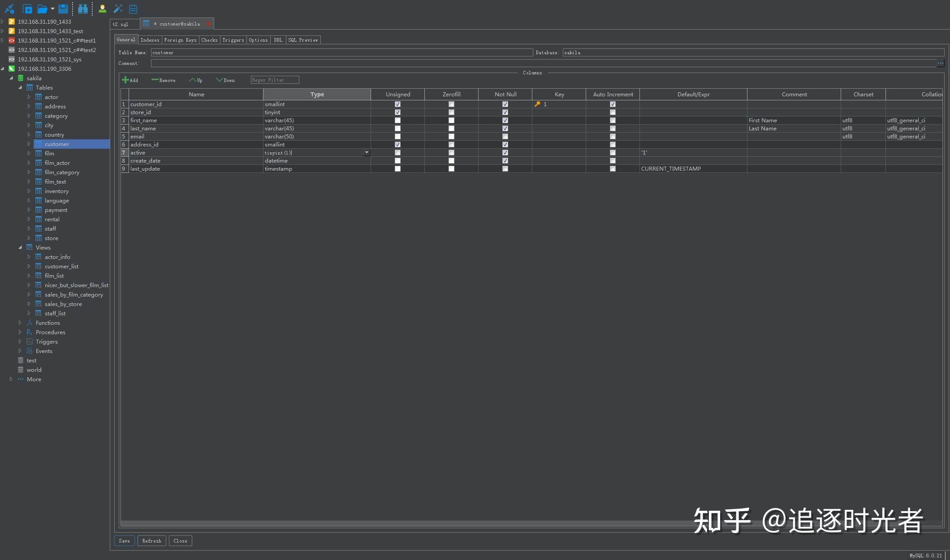Disable Auto Increment on customer_id
Screen dimensions: 950x560
tap(613, 104)
